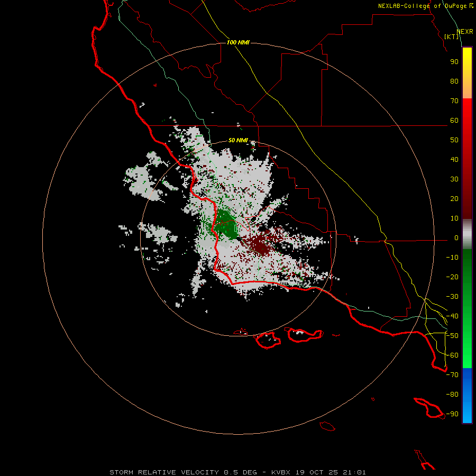The width and height of the screenshot is (476, 476).
Task: Click the 19 OCT 25 21:01 timestamp
Action: [330, 472]
